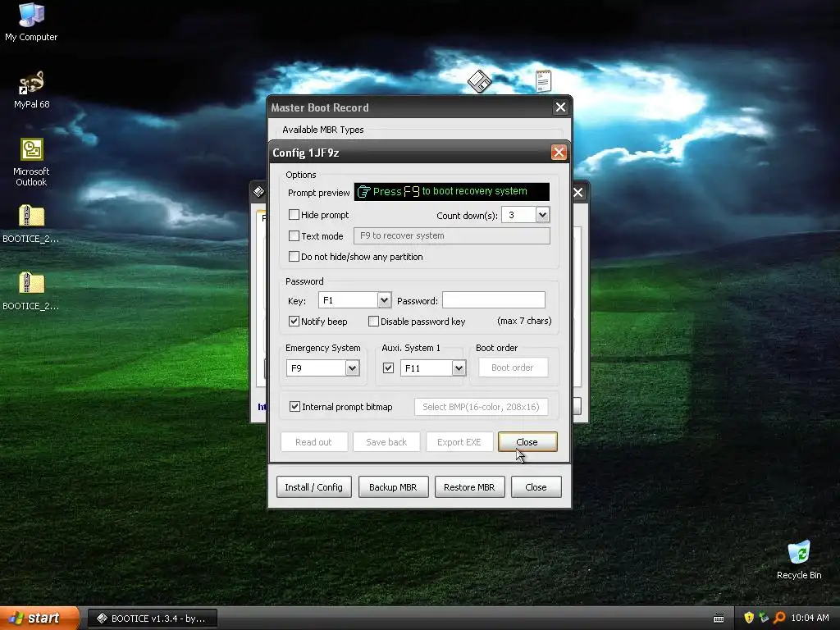Image resolution: width=840 pixels, height=630 pixels.
Task: Uncheck the Auxi. System 1 checkbox
Action: (x=388, y=368)
